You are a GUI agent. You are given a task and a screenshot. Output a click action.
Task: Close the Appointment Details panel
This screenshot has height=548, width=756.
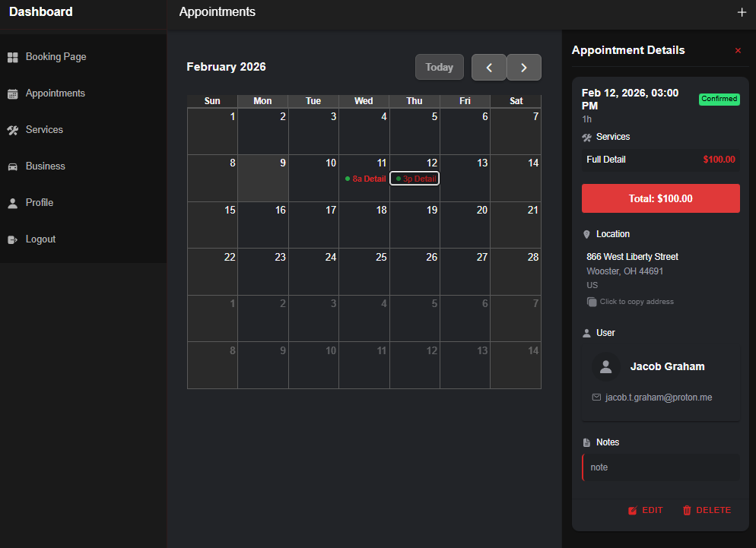(x=737, y=50)
